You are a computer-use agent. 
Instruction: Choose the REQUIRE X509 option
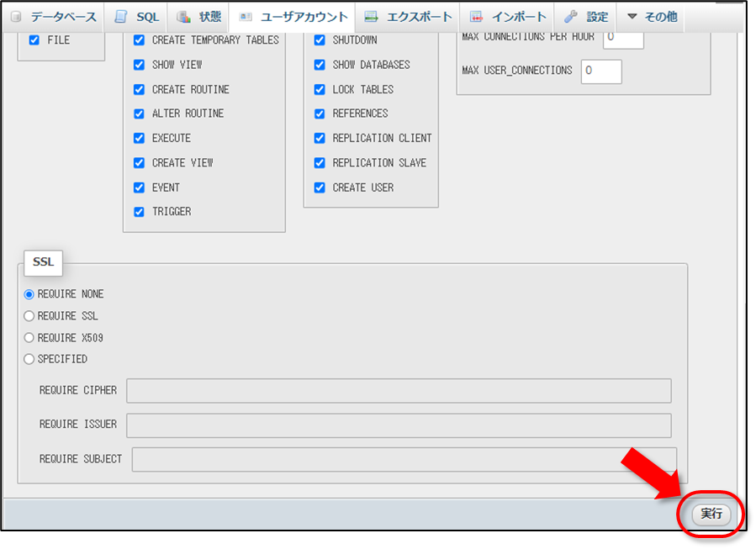tap(29, 338)
